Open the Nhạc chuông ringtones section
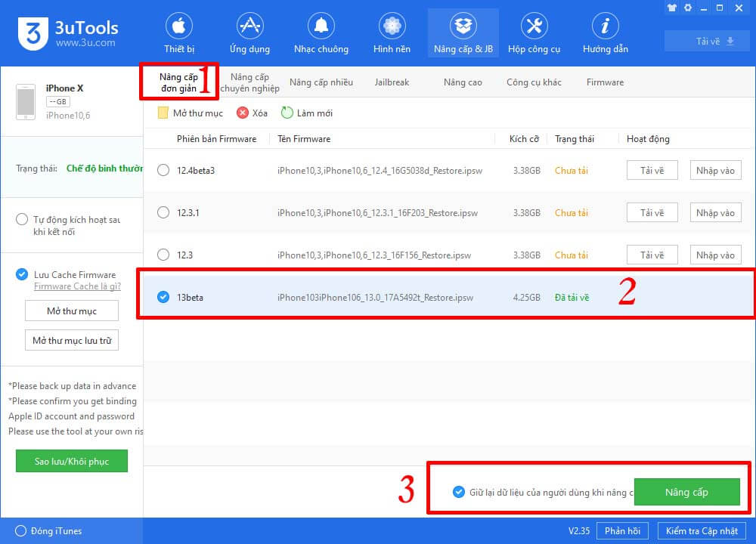The image size is (756, 544). [321, 32]
